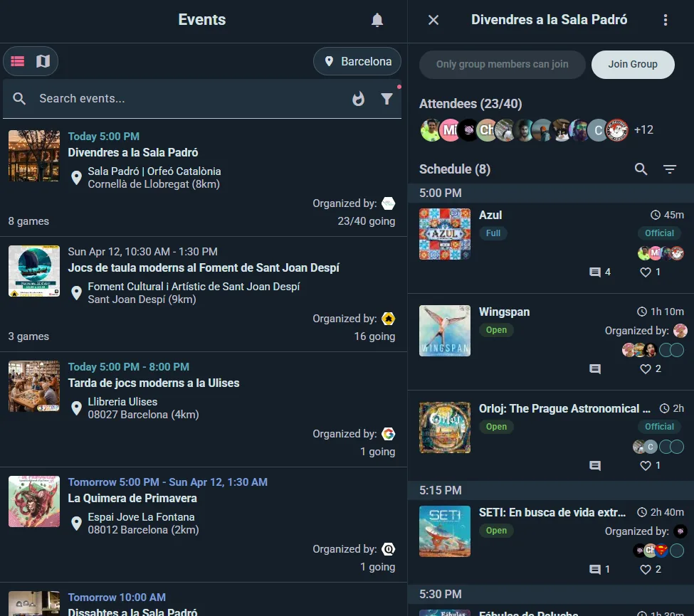
Task: Click the La Quimera de Primavera poster thumbnail
Action: pyautogui.click(x=34, y=501)
